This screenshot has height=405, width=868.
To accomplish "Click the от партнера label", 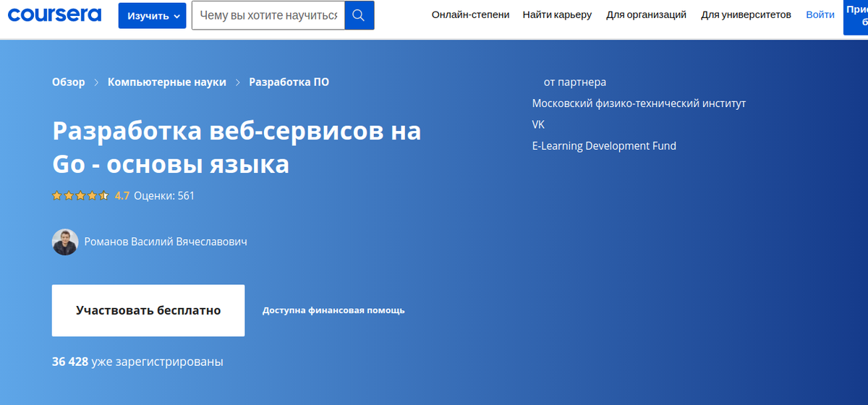I will tap(575, 82).
